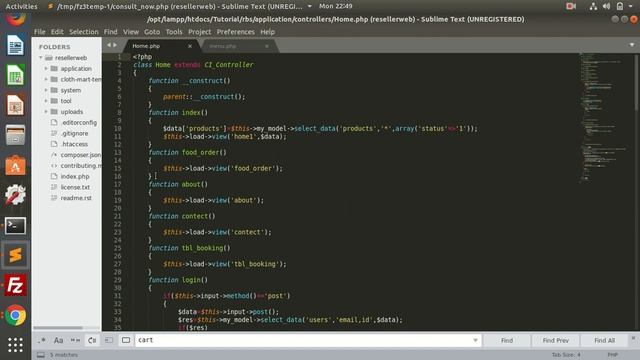Click the previous tab arrow
The image size is (640, 360).
[109, 45]
